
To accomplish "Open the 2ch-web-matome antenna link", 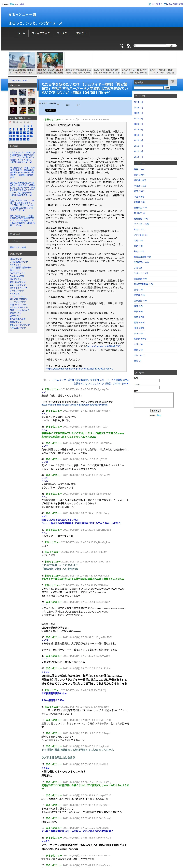I will click(x=18, y=299).
